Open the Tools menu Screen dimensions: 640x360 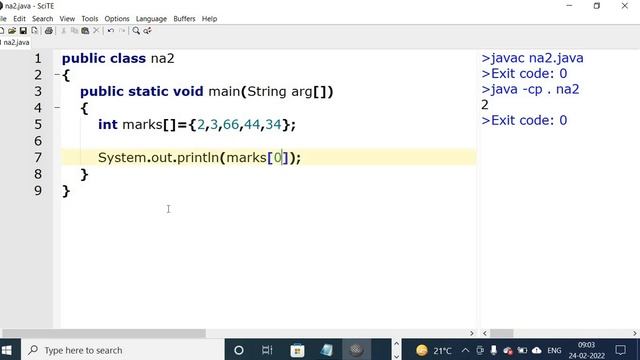(89, 19)
